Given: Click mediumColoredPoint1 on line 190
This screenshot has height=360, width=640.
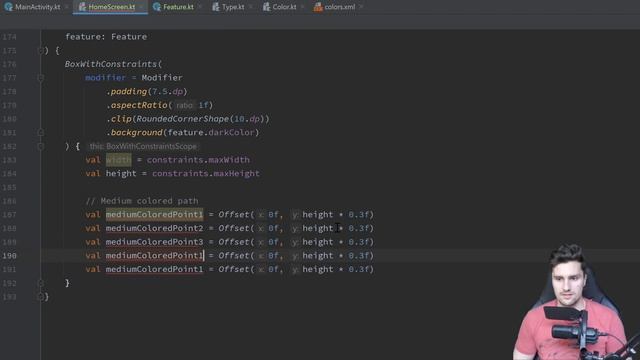Looking at the screenshot, I should 154,256.
